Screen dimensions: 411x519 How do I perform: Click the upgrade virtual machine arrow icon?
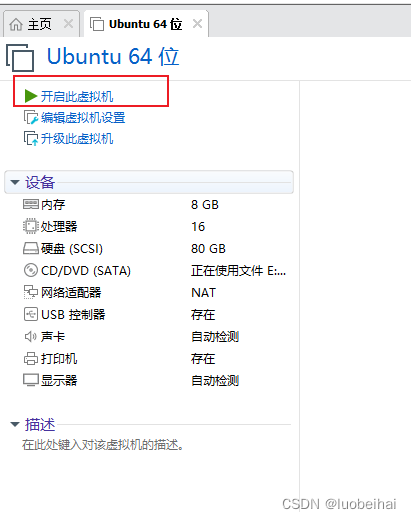point(31,138)
